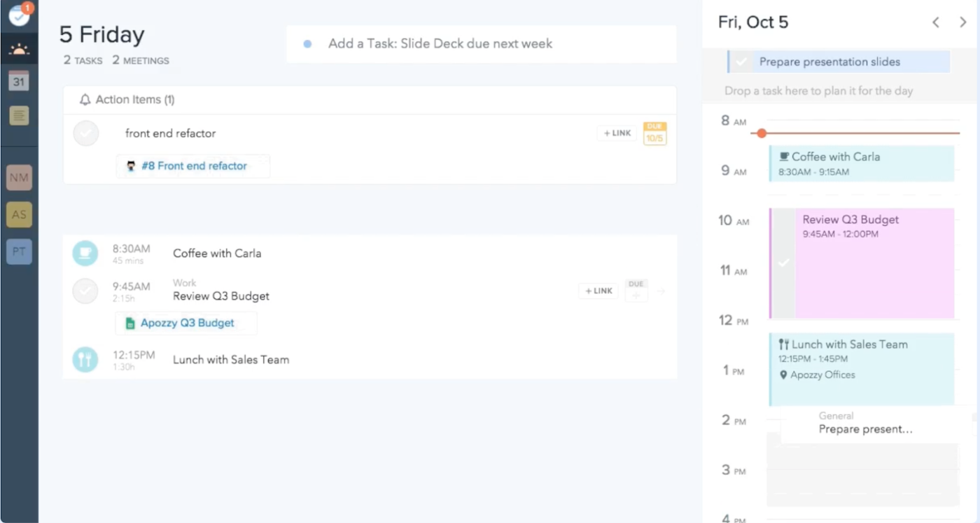Open the sunrise Today view icon
Viewport: 980px width, 523px height.
pyautogui.click(x=19, y=50)
